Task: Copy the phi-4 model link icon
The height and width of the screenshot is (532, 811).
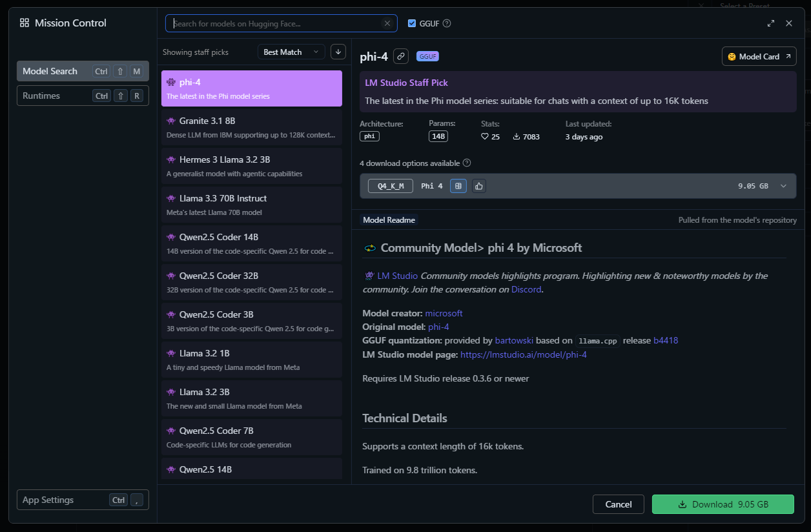Action: (x=401, y=57)
